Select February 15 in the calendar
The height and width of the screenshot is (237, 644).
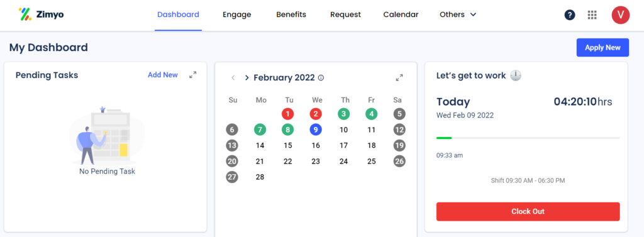287,145
